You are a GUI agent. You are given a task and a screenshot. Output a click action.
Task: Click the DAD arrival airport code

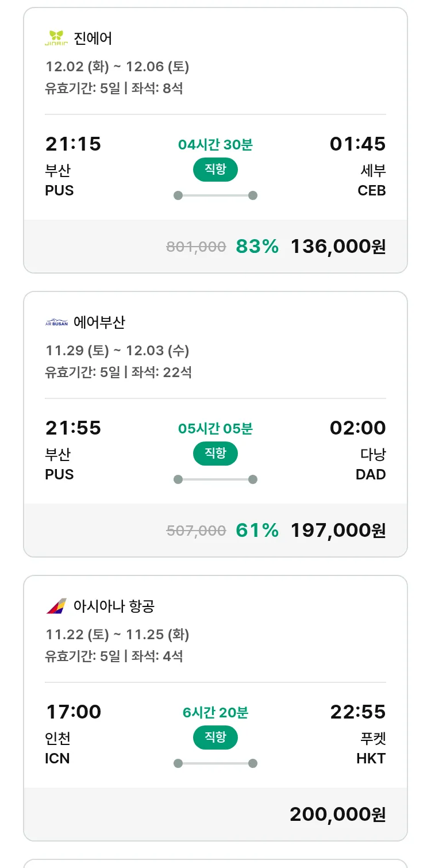(x=371, y=474)
